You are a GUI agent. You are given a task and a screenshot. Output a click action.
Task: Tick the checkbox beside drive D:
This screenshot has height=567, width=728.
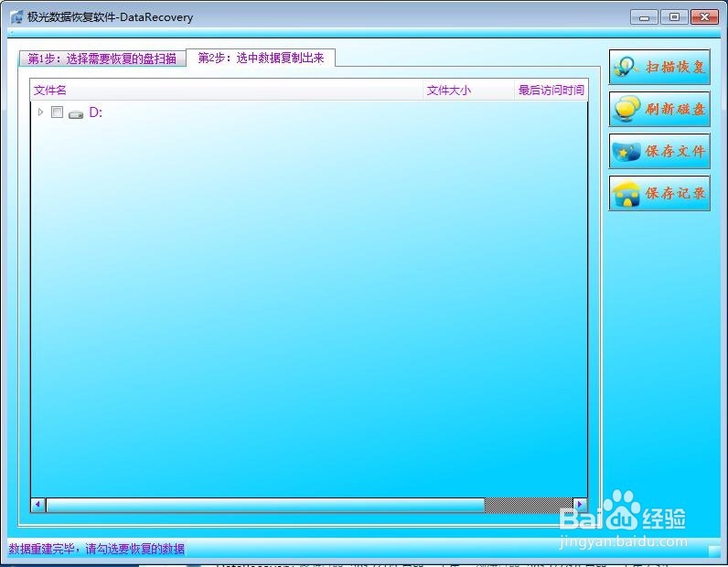click(57, 112)
